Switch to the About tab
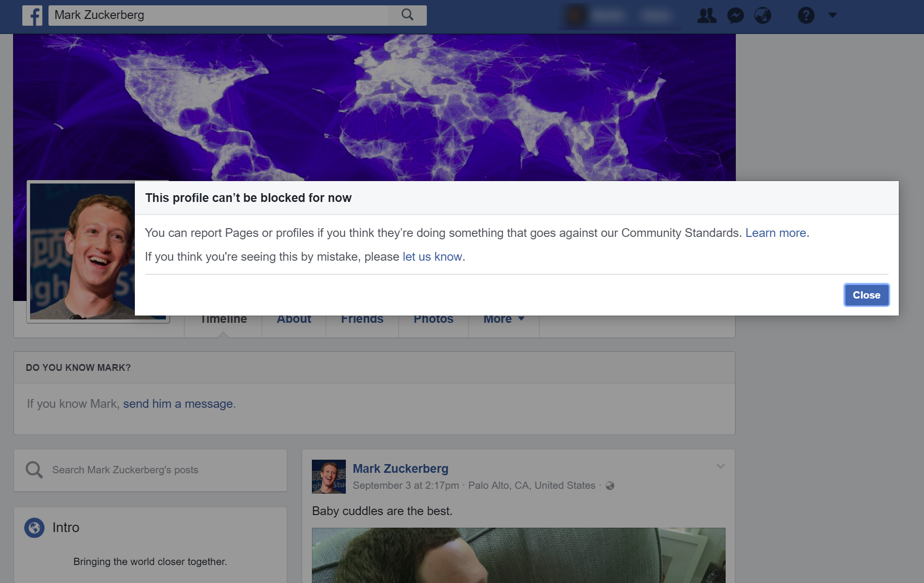 click(294, 320)
